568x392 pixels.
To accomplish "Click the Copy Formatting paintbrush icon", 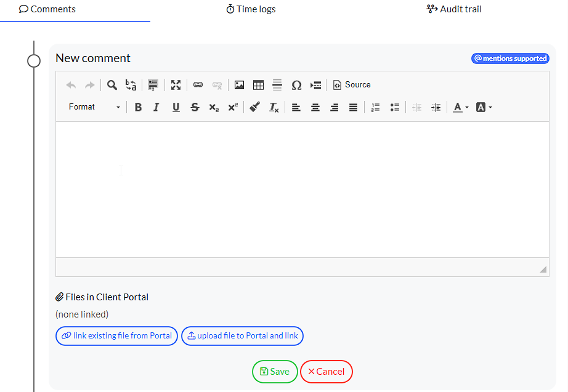I will point(254,107).
